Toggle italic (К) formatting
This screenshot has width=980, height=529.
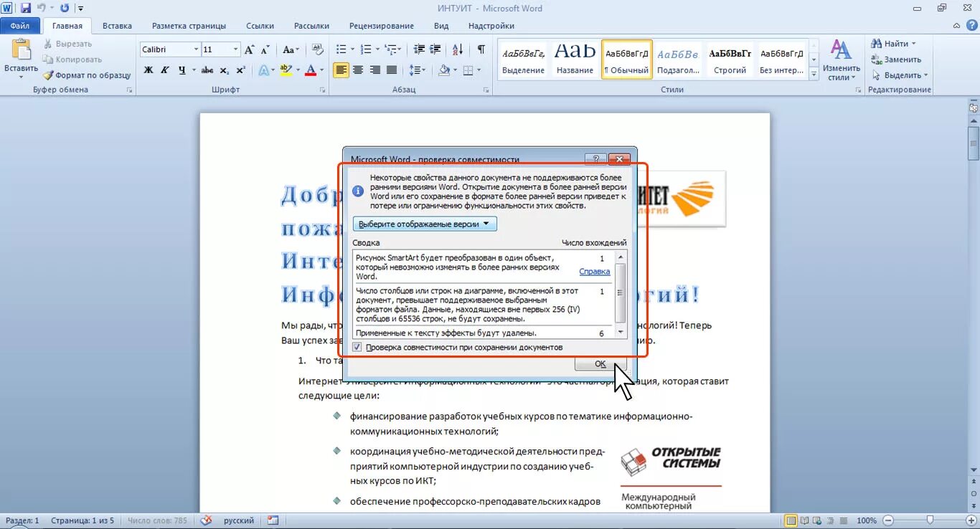point(165,70)
